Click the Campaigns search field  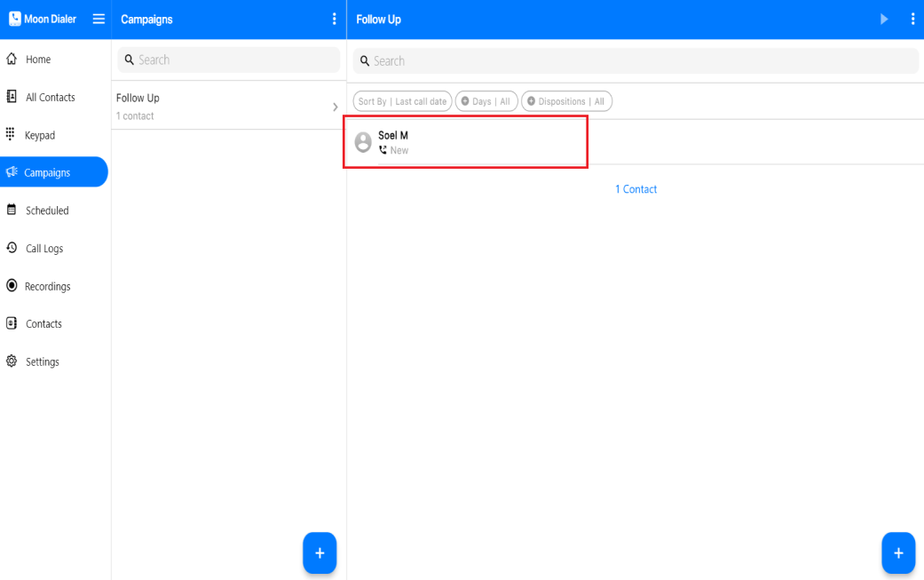[229, 60]
